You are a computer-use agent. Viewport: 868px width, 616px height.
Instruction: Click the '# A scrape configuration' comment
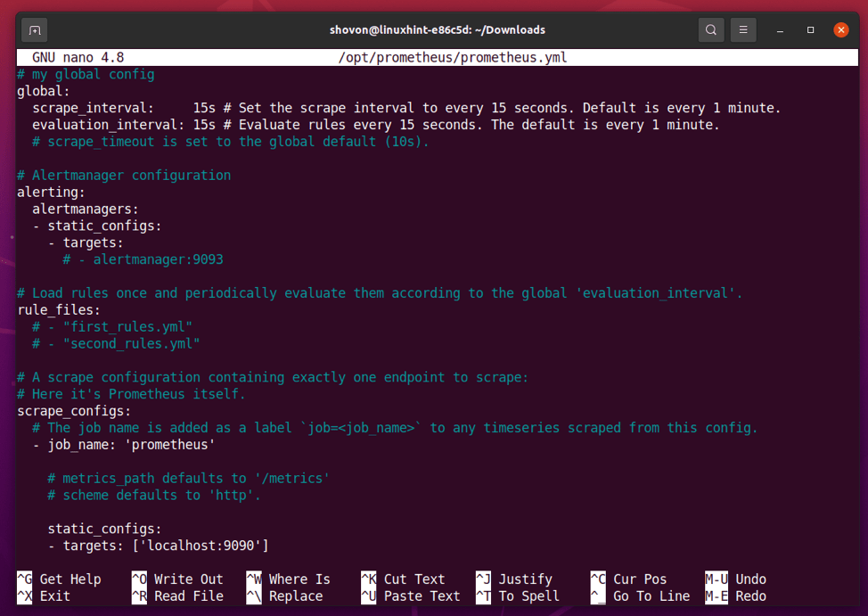(273, 377)
